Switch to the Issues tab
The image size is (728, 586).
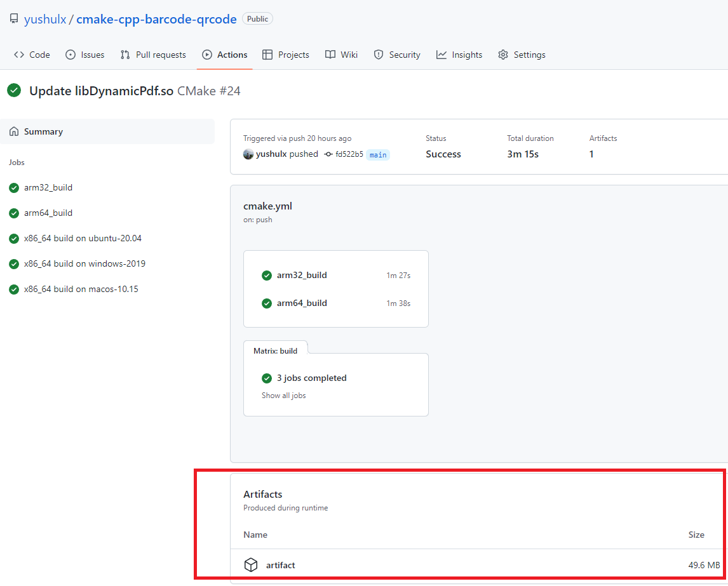coord(85,55)
